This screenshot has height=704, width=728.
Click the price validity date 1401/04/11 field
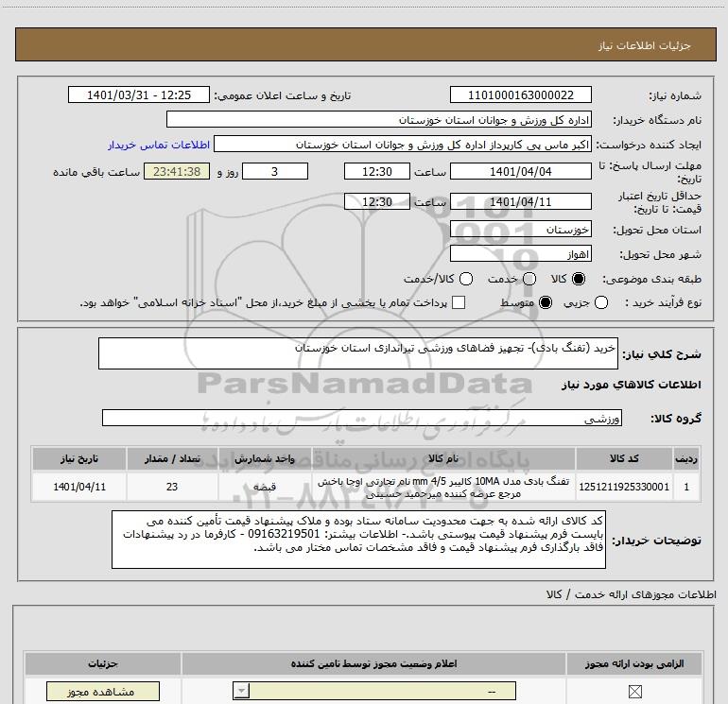[x=520, y=202]
